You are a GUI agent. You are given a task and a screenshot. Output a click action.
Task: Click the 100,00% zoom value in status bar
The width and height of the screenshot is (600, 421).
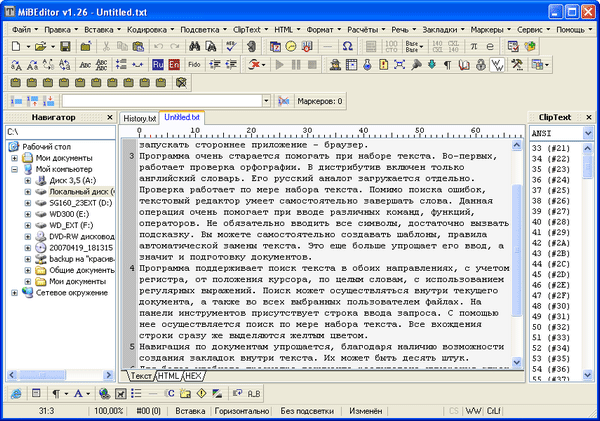[x=109, y=411]
